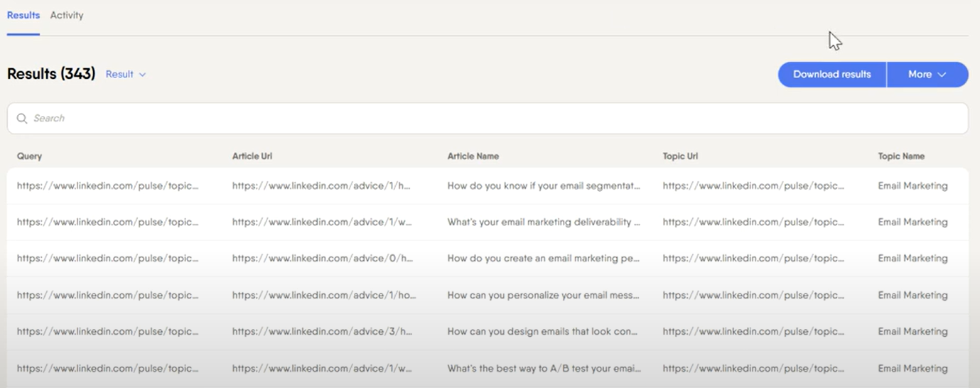This screenshot has width=980, height=388.
Task: Click the Article Name column header
Action: 473,156
